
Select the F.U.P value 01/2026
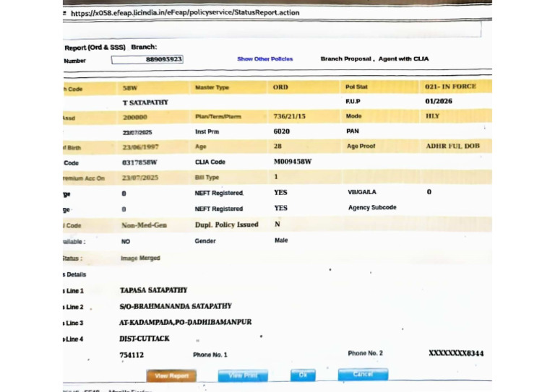click(439, 101)
